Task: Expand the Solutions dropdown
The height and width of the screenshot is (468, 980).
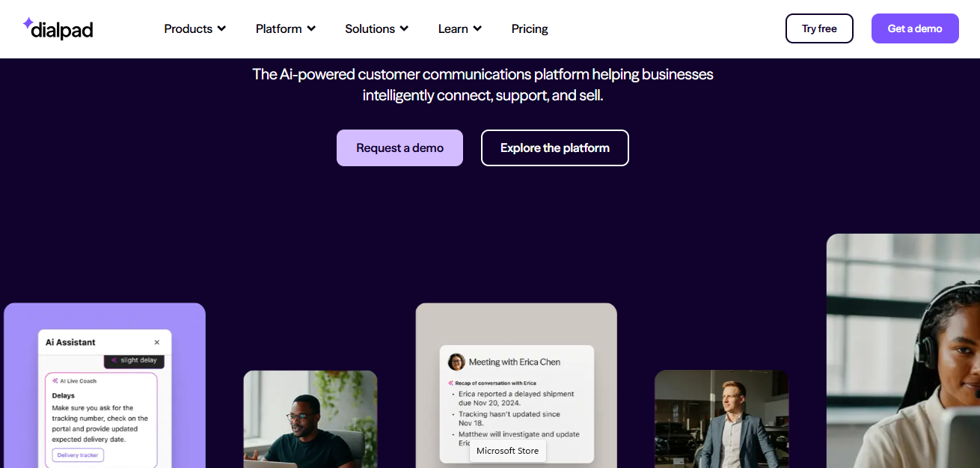Action: click(x=376, y=28)
